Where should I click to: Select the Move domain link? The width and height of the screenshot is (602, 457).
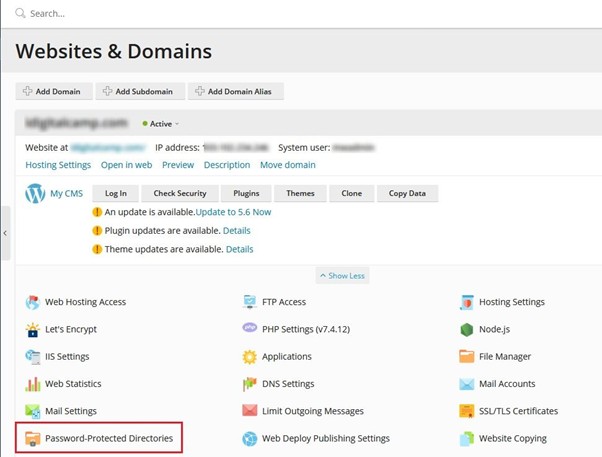click(287, 165)
